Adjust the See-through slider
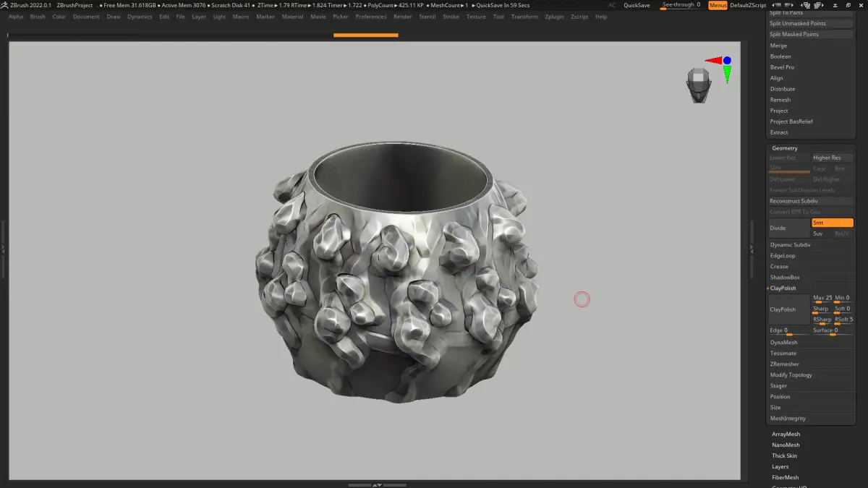868x488 pixels. tap(681, 5)
